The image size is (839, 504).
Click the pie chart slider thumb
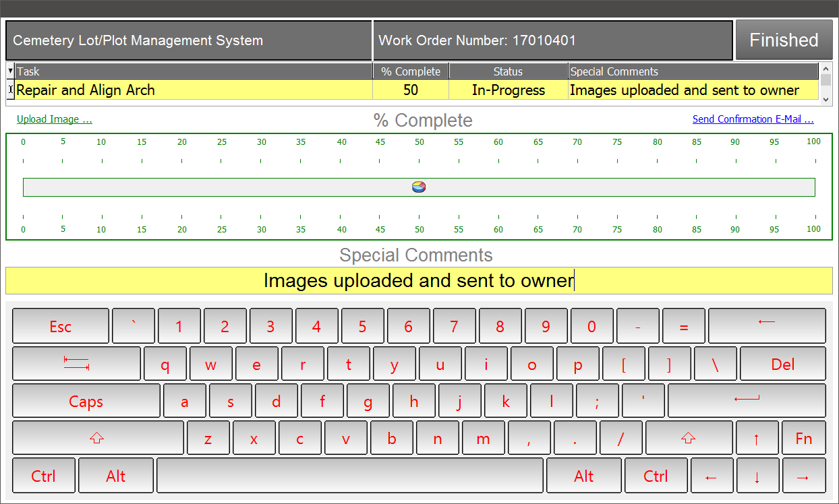[419, 187]
